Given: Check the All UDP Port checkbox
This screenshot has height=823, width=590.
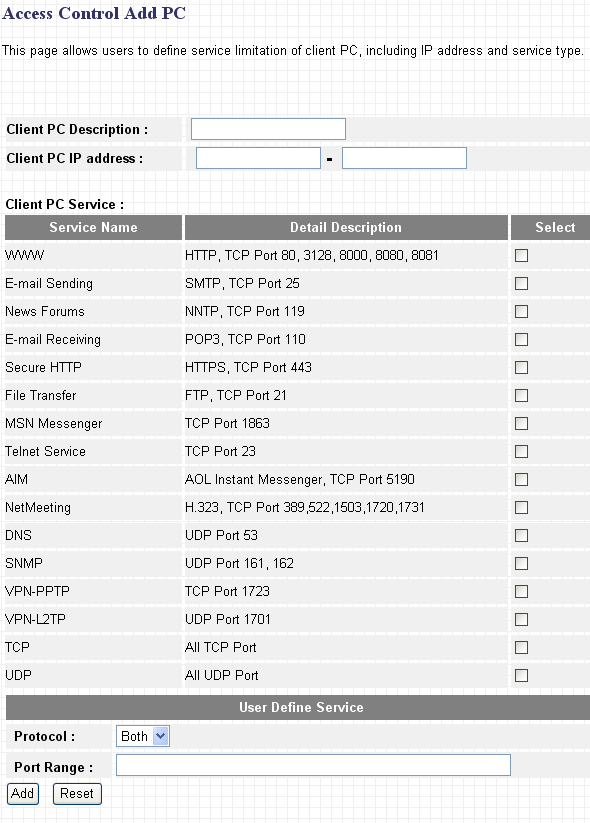Looking at the screenshot, I should 521,676.
